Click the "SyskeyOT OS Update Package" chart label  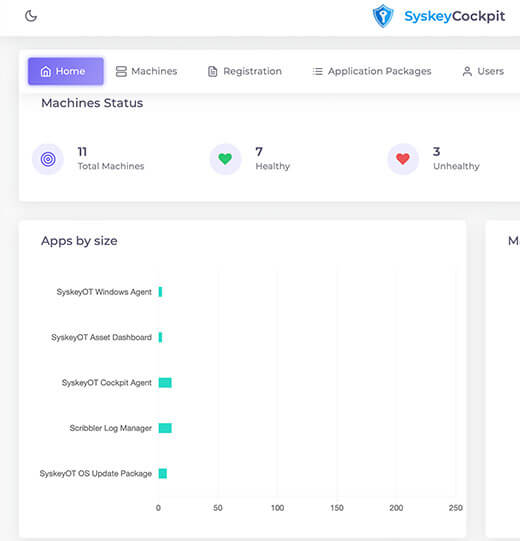(x=96, y=473)
